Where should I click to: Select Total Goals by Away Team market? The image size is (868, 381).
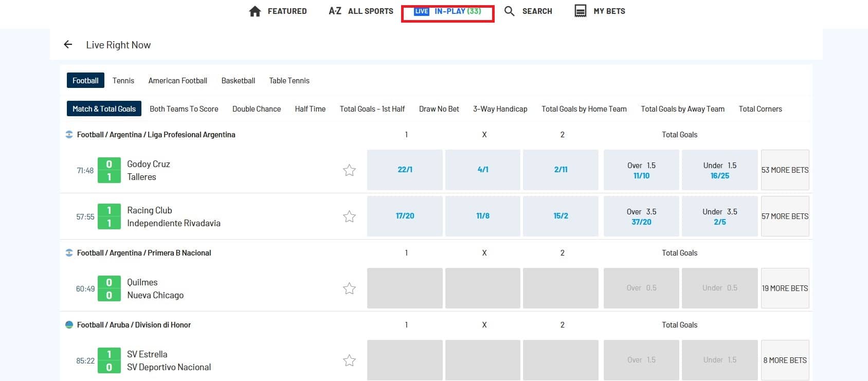click(x=683, y=109)
